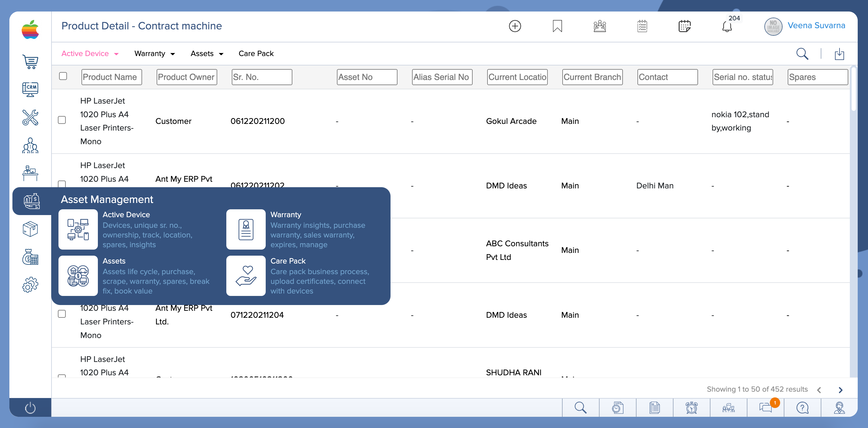Open chat messages with 1 badge

coord(766,407)
